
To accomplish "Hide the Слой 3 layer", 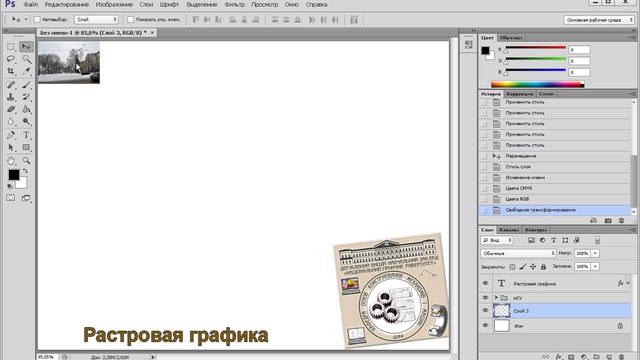I will 485,311.
